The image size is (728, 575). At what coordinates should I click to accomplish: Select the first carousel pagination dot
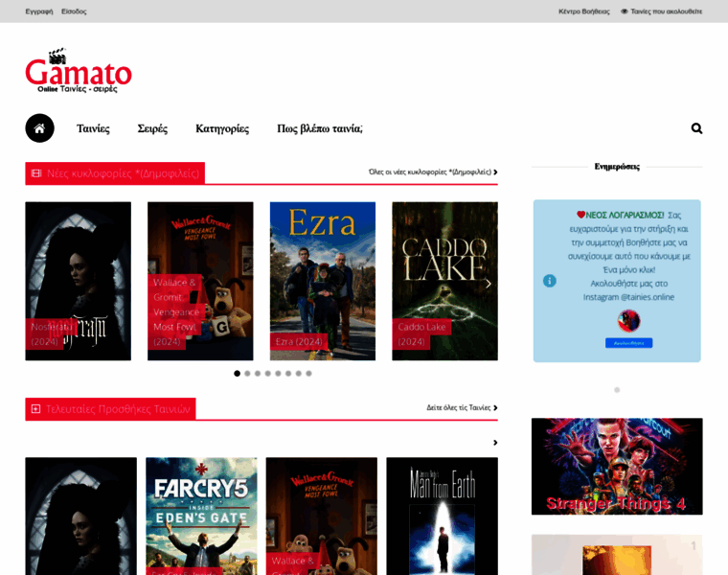pos(238,374)
